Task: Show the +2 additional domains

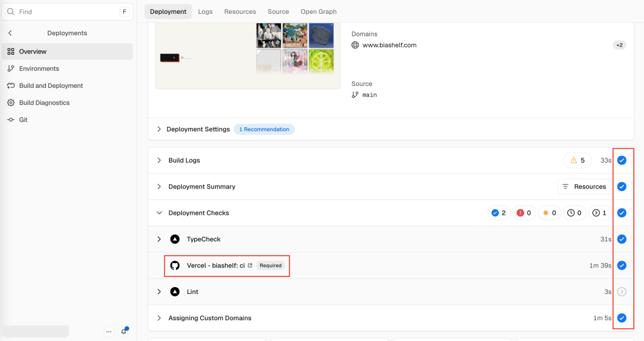Action: pos(619,45)
